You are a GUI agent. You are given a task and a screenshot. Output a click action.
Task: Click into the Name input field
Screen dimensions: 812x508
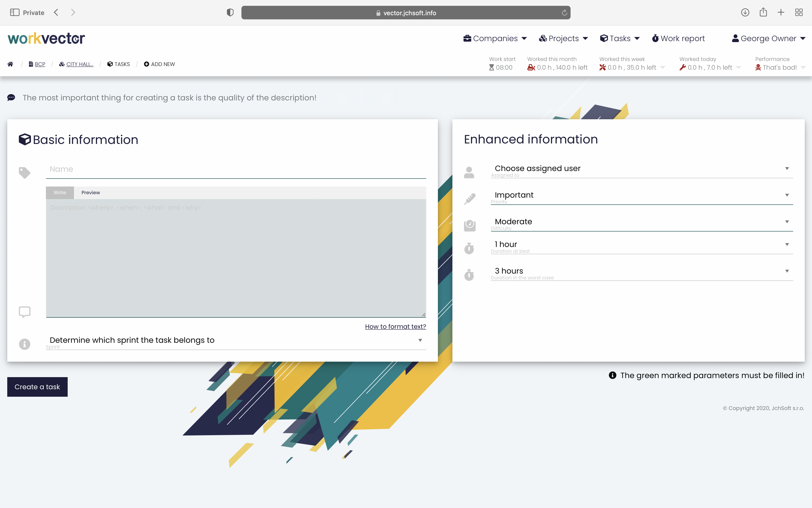(236, 169)
